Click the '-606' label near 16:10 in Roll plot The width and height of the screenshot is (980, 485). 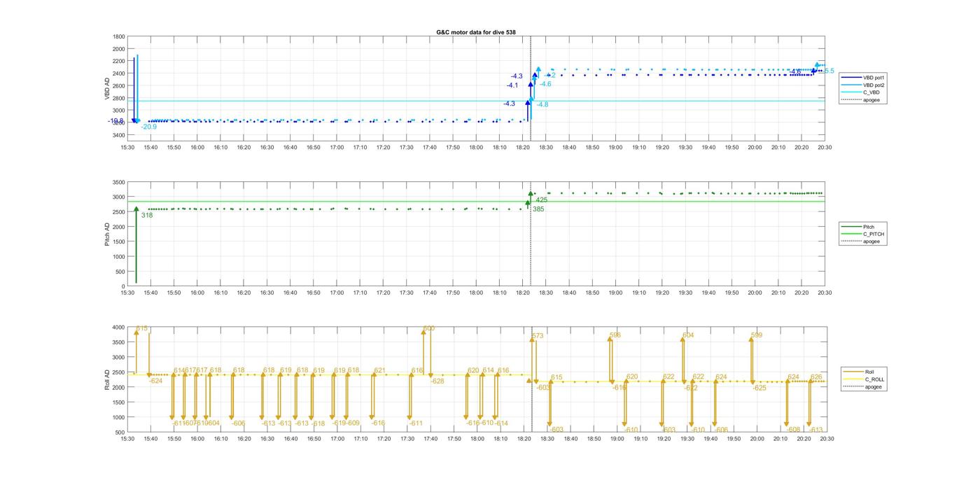click(239, 423)
